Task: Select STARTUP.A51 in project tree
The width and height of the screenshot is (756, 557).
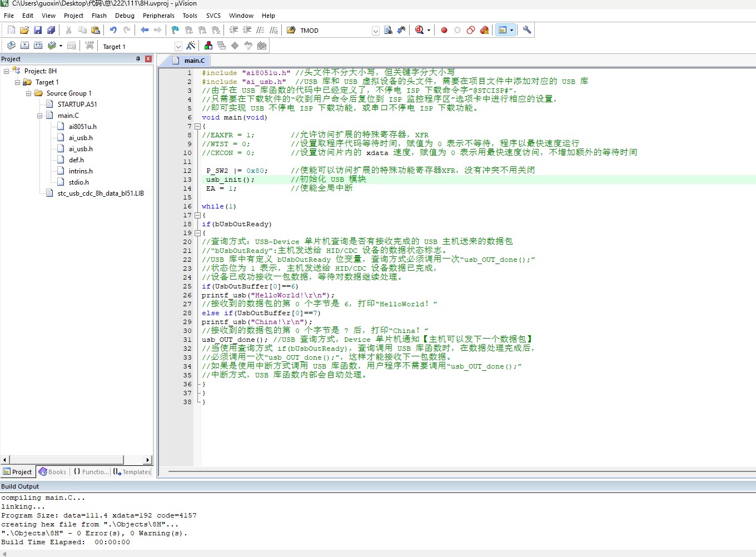Action: click(77, 105)
